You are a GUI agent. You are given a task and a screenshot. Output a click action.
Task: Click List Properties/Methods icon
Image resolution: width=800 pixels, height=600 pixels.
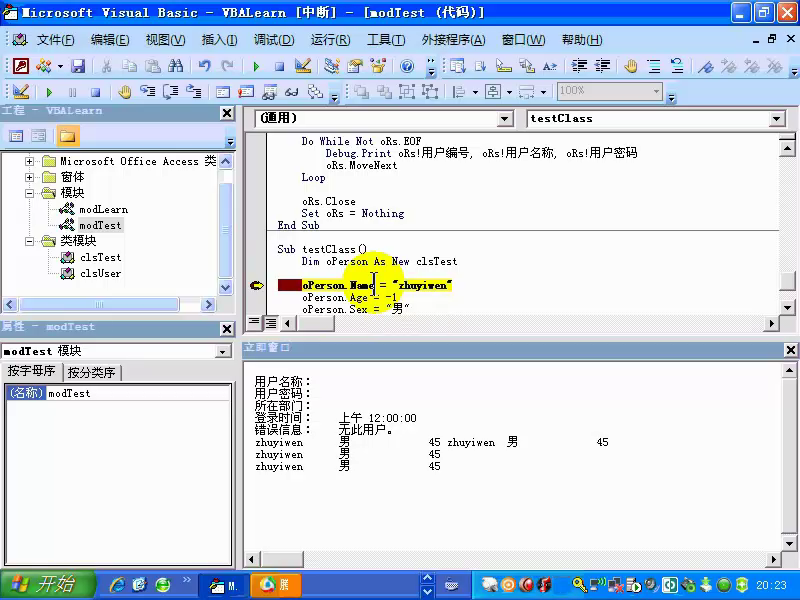(458, 66)
